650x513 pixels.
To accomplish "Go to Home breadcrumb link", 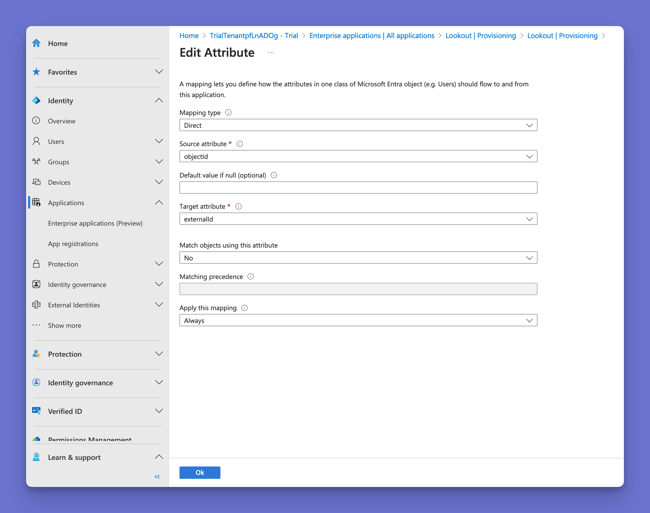I will coord(189,36).
